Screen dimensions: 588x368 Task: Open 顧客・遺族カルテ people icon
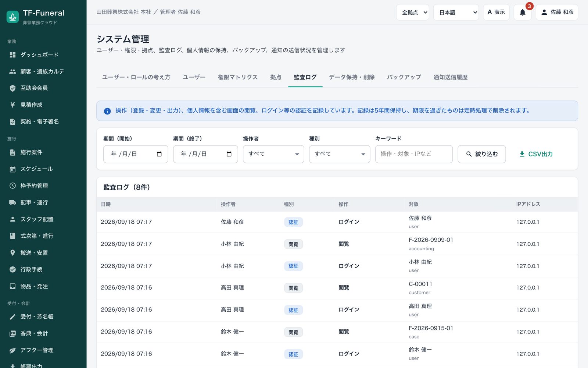coord(12,71)
